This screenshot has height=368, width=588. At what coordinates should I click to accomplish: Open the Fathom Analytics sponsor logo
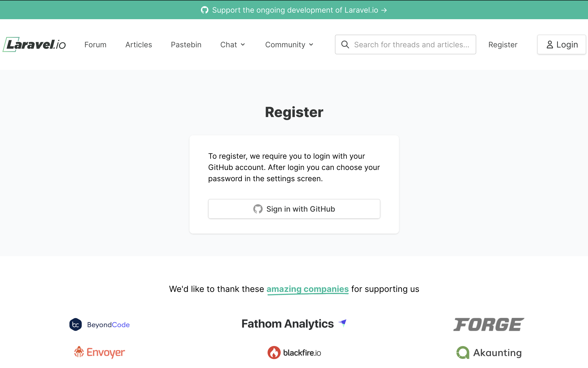294,324
